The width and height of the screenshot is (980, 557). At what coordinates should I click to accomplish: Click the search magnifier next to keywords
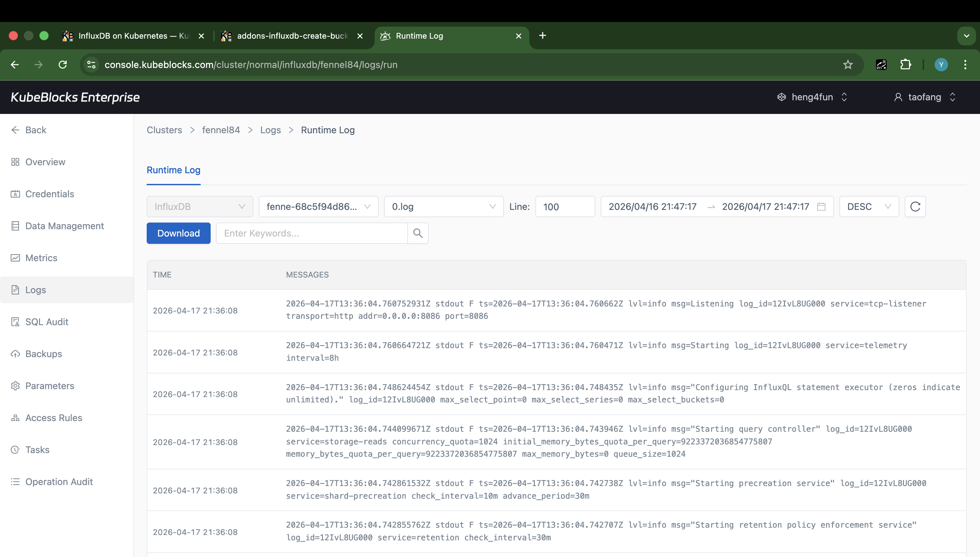[418, 233]
